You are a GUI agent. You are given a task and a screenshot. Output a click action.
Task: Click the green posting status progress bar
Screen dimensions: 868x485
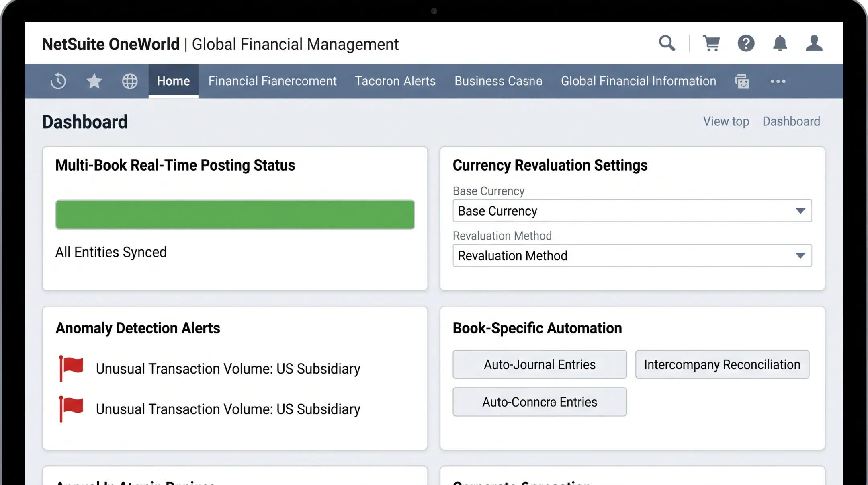[x=235, y=214]
